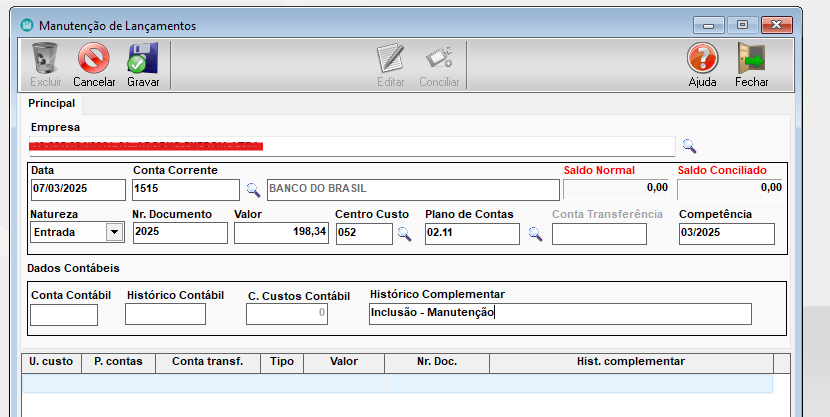
Task: Sort by Valor column header
Action: tap(343, 361)
